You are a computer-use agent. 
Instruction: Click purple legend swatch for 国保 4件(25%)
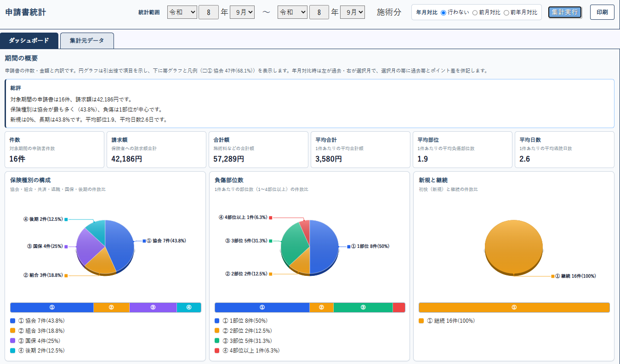point(12,341)
